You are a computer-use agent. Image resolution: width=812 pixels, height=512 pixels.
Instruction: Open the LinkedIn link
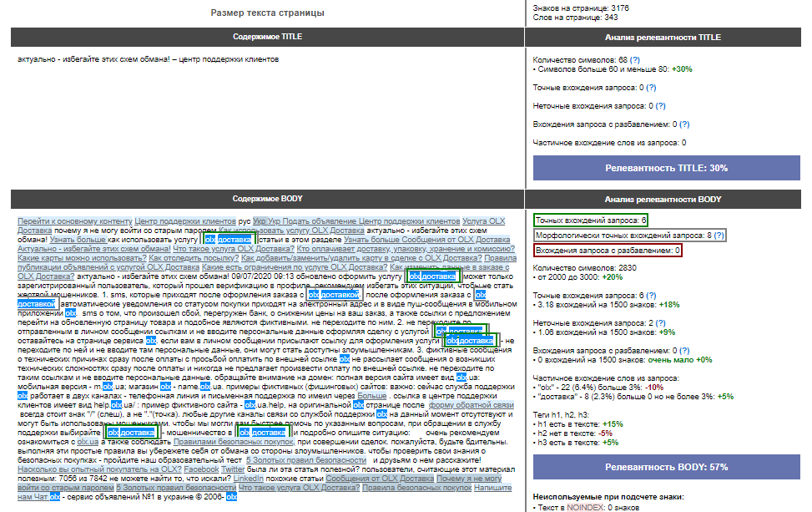click(249, 479)
